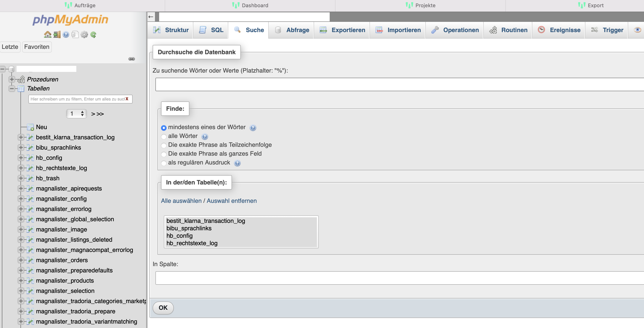Click the table icon of bestit_klarna_transaction_log
The image size is (644, 328).
coord(30,137)
